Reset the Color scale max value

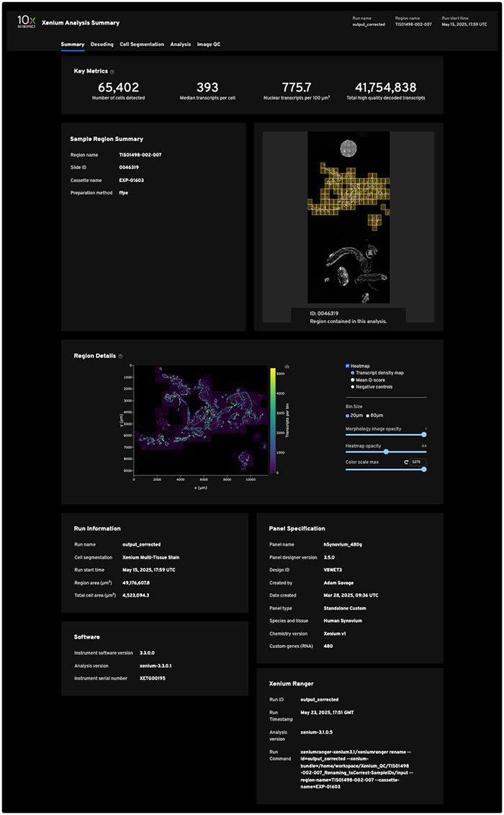405,461
